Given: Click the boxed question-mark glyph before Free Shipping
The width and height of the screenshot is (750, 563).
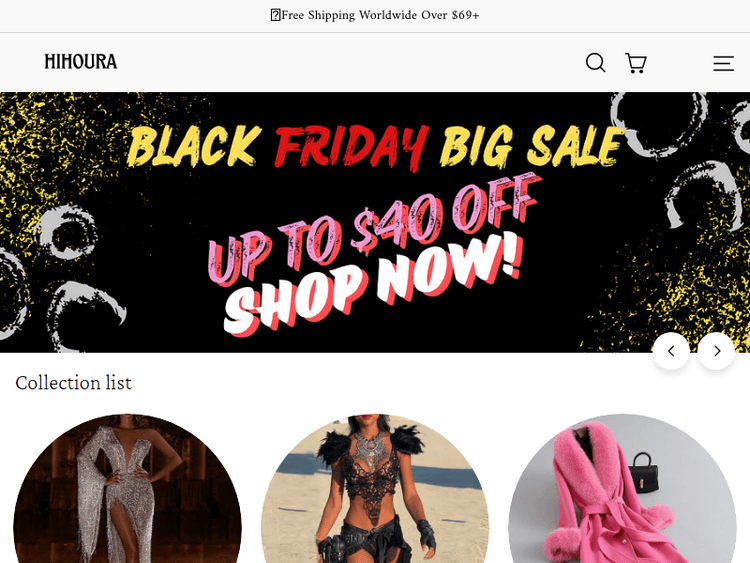Looking at the screenshot, I should tap(276, 15).
